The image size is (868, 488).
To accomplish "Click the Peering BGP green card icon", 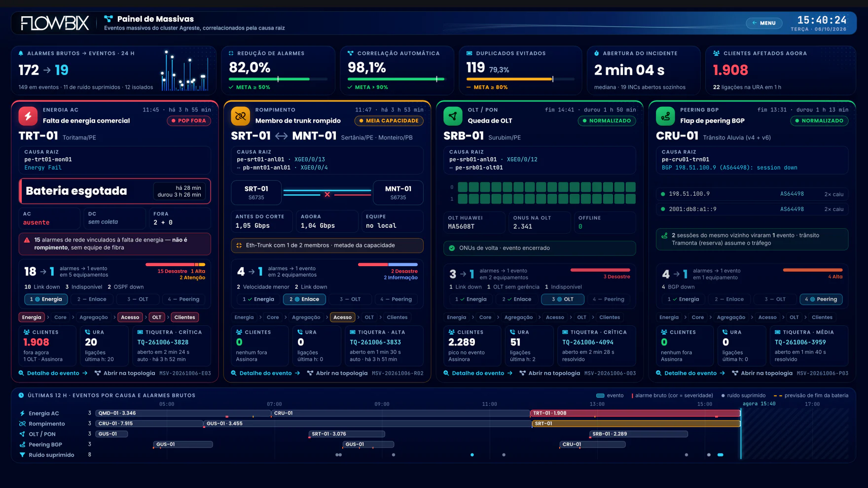I will tap(665, 116).
